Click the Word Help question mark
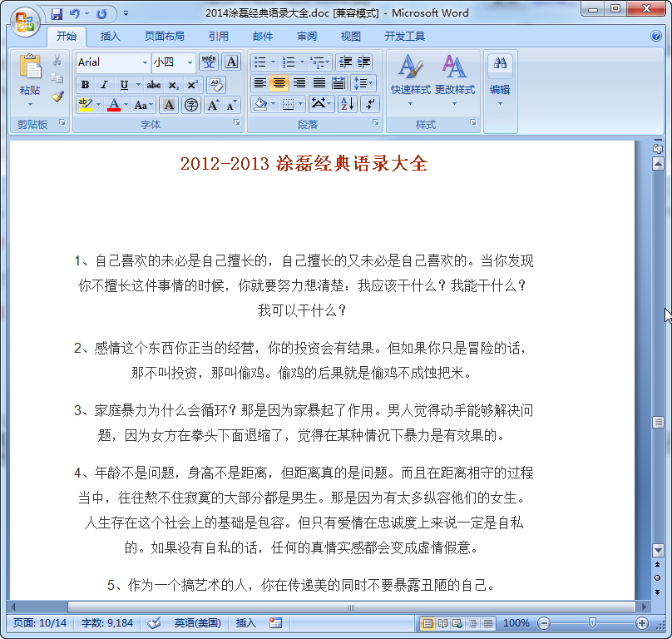672x639 pixels. tap(655, 36)
